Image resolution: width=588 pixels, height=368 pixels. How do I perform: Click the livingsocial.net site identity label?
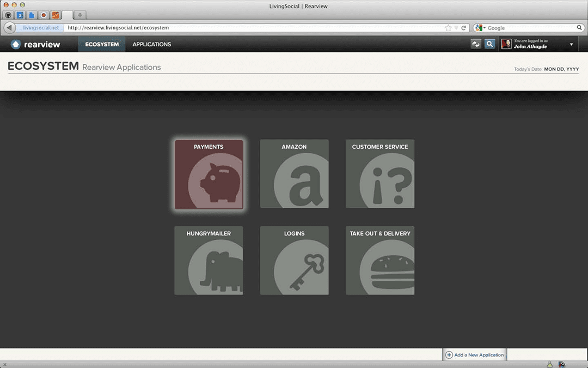pyautogui.click(x=40, y=27)
